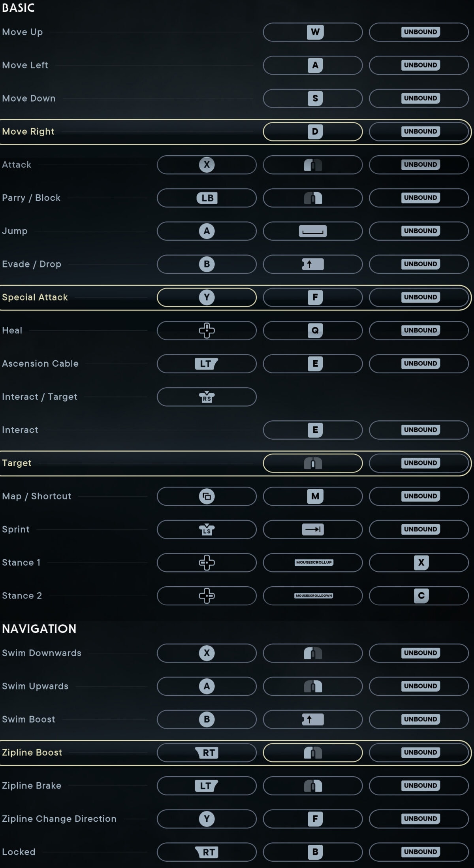Click the LS stick press binding for Sprint
Screen dimensions: 474x868
(207, 529)
